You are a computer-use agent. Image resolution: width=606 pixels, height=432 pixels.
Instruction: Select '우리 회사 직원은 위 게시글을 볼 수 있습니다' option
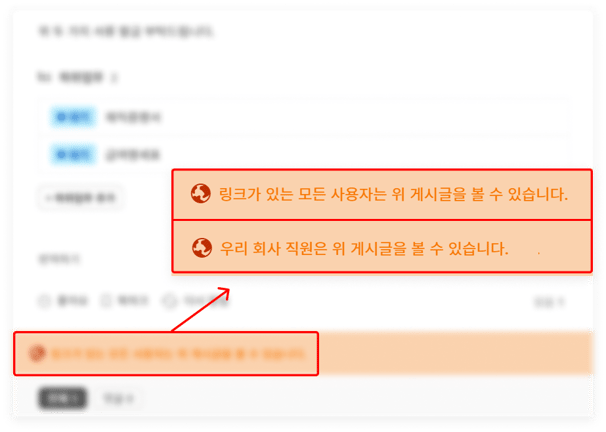pos(382,247)
